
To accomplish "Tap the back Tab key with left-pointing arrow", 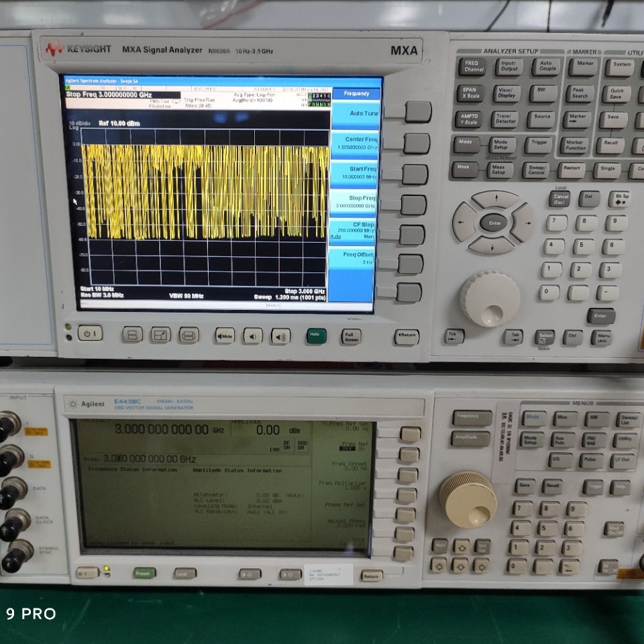I will click(x=454, y=336).
